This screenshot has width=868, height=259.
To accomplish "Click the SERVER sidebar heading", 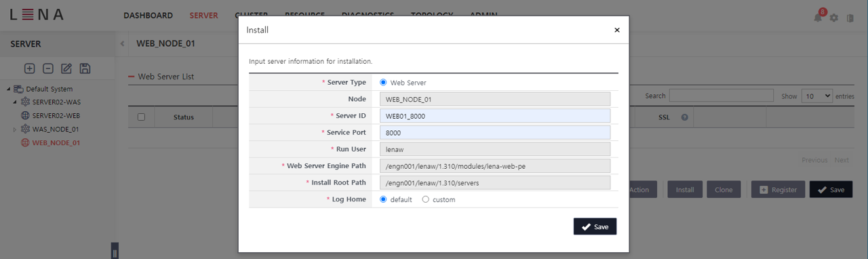I will (x=26, y=44).
